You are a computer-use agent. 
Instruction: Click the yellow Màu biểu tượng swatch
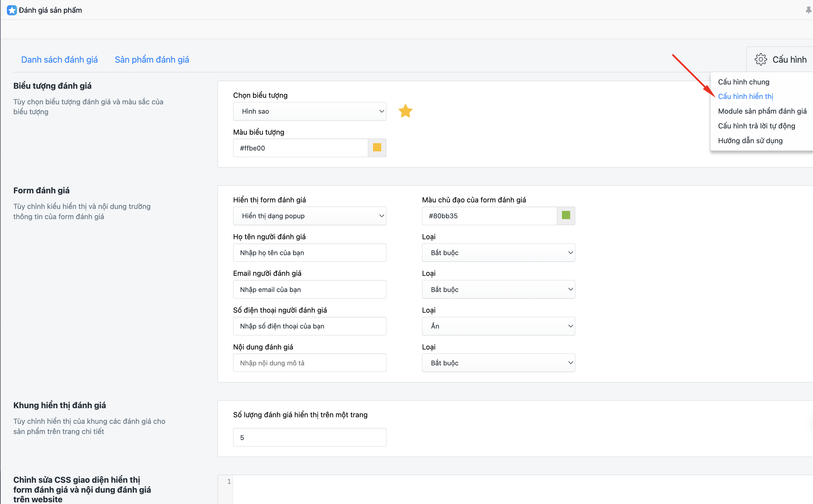tap(377, 148)
